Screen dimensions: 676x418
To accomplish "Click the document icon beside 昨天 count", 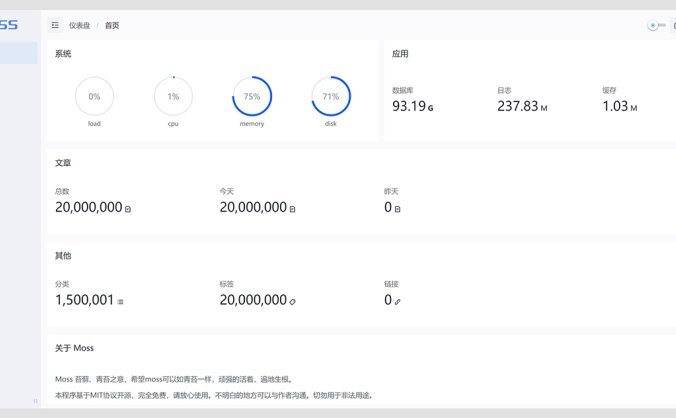I will point(397,209).
